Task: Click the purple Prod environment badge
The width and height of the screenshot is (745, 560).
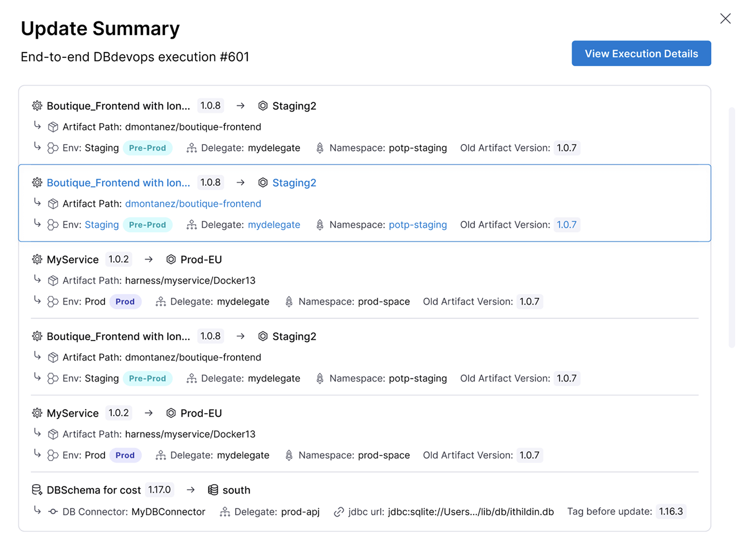Action: (125, 302)
